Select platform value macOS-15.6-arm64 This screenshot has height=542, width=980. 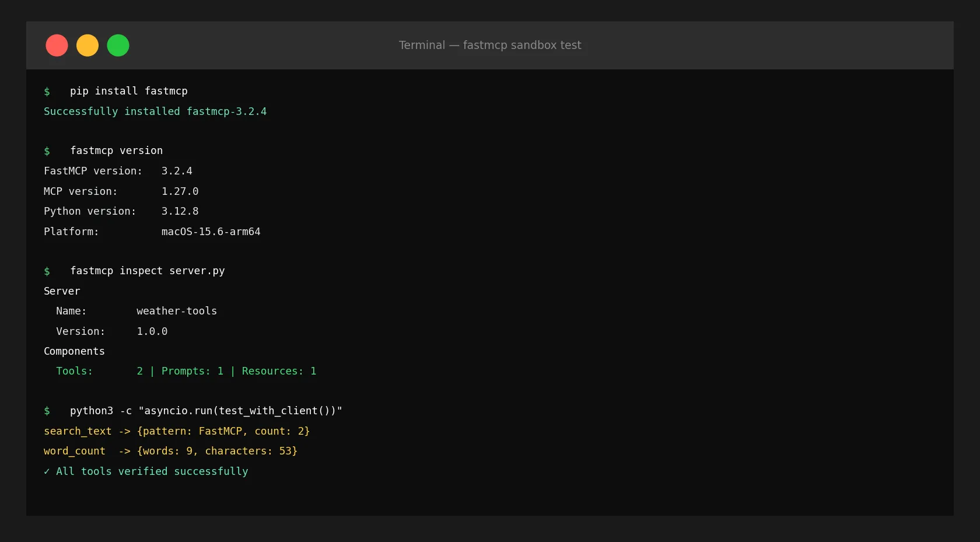pos(211,232)
